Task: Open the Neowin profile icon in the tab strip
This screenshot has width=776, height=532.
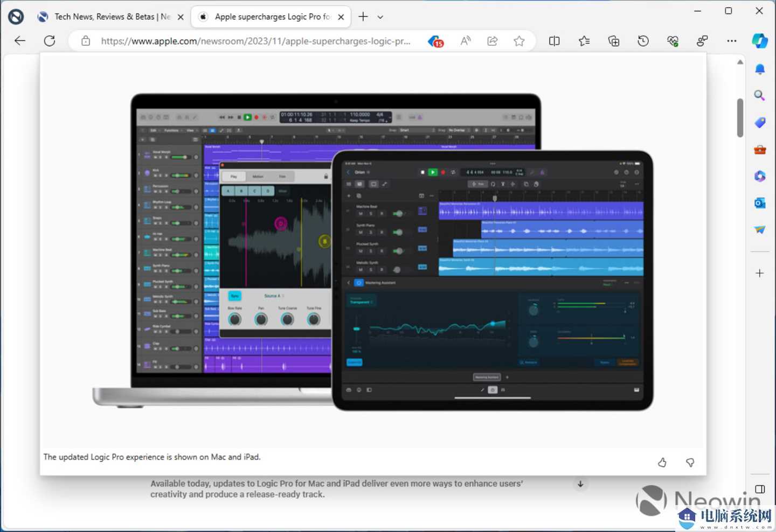Action: point(16,17)
